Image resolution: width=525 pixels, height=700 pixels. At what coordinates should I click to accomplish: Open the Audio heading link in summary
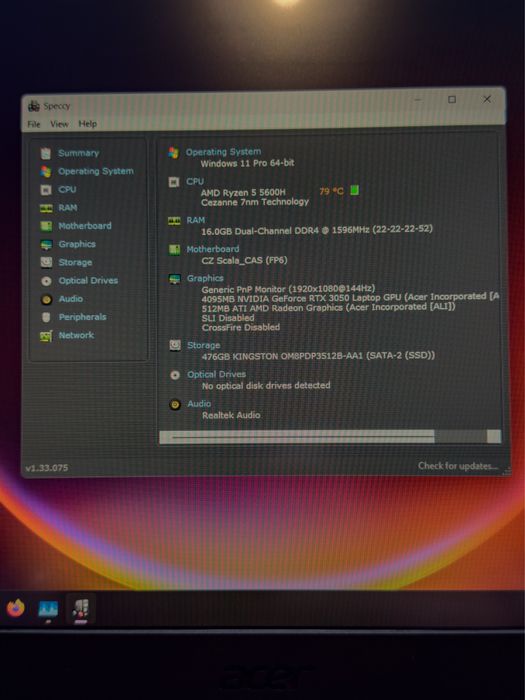click(199, 404)
